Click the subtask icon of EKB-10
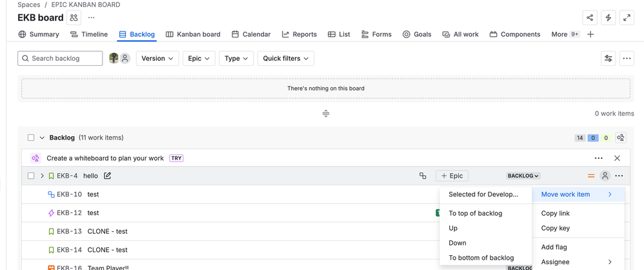This screenshot has height=270, width=644. [52, 194]
